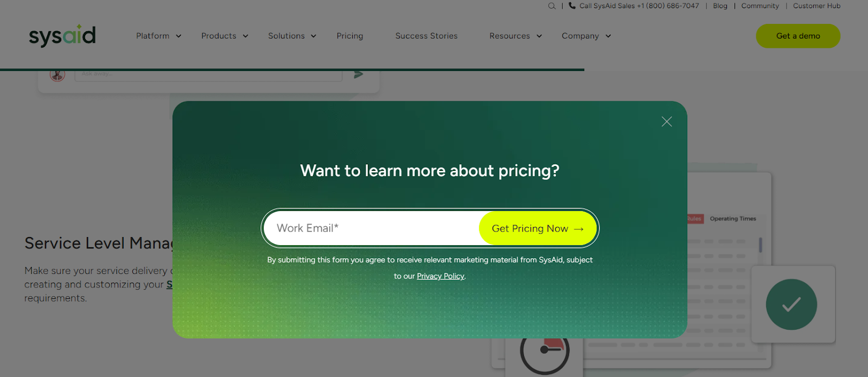This screenshot has height=377, width=868.
Task: Open the Solutions dropdown menu
Action: (x=292, y=36)
